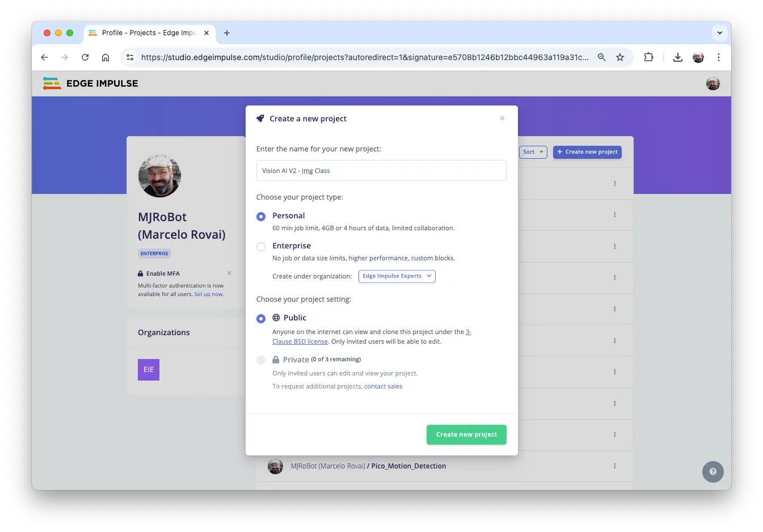Open the browser downloads icon
763x532 pixels.
pos(677,57)
